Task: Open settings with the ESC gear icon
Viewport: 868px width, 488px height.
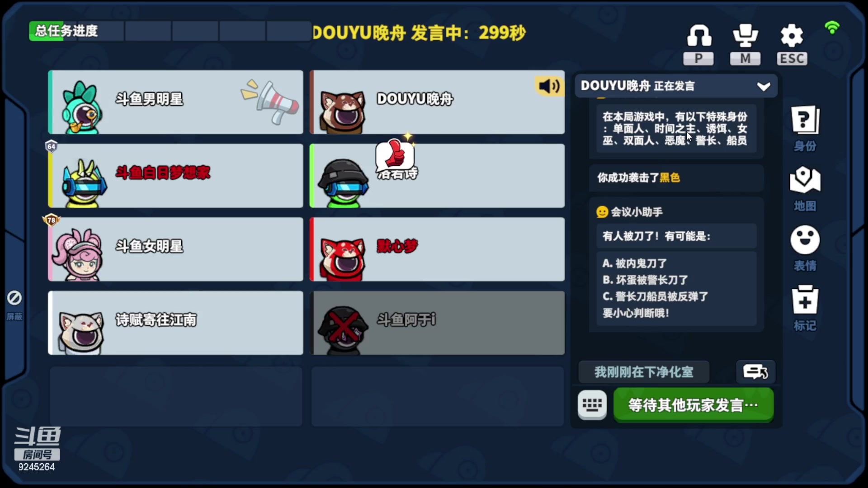Action: 792,44
